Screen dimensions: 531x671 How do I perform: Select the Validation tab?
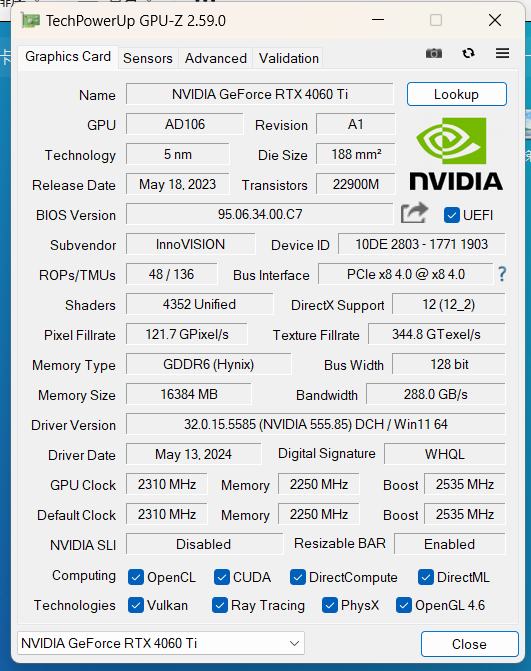pyautogui.click(x=288, y=58)
